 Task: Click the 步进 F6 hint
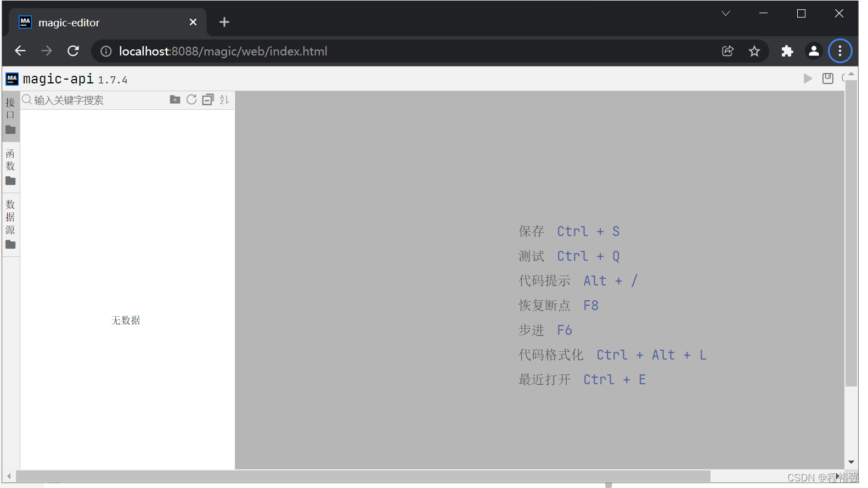point(545,330)
